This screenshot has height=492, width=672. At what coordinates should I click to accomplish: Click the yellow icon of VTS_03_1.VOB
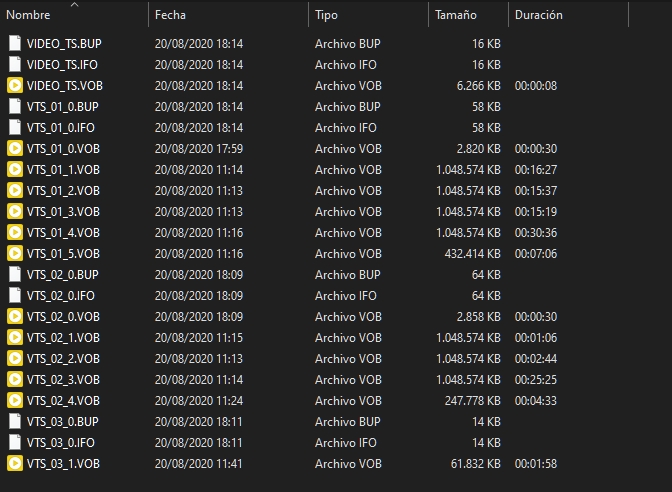pos(14,464)
